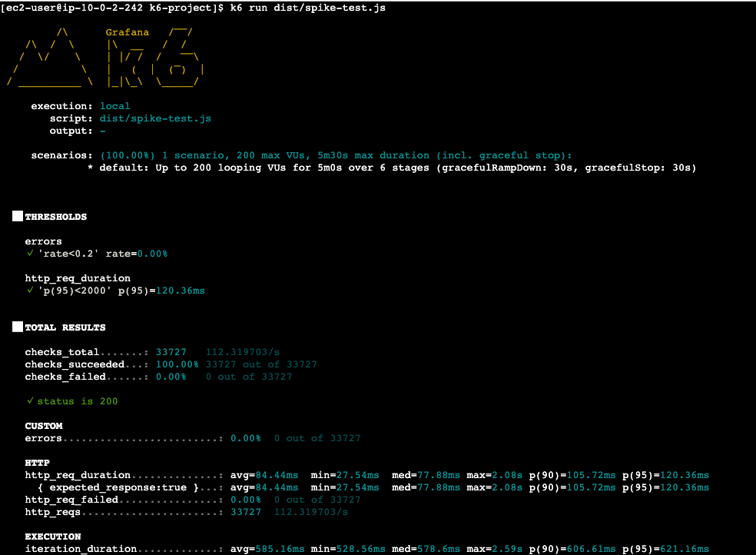Click the 'status is 200' check text
This screenshot has height=555, width=756.
78,401
